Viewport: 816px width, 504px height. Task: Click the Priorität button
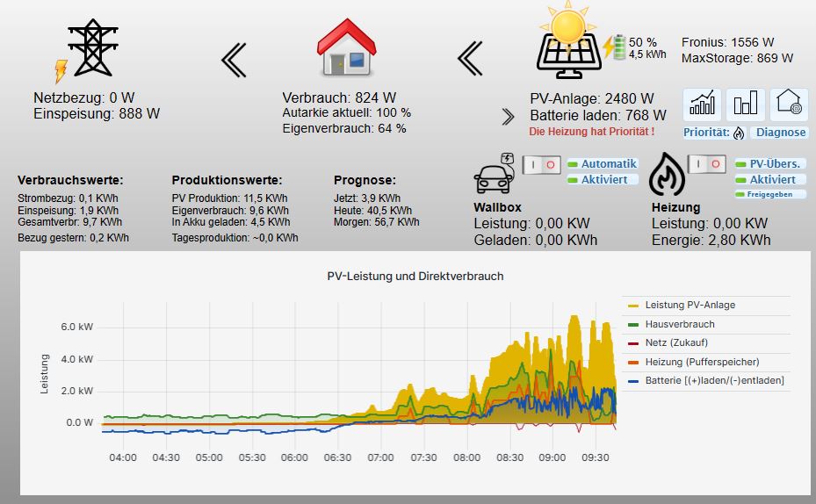[x=714, y=133]
